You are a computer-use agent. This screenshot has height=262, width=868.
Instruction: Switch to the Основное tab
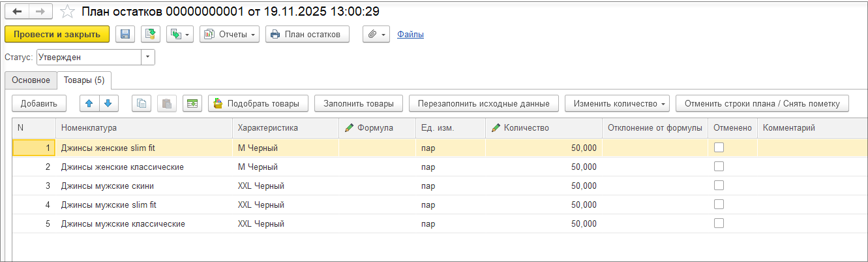pyautogui.click(x=31, y=80)
